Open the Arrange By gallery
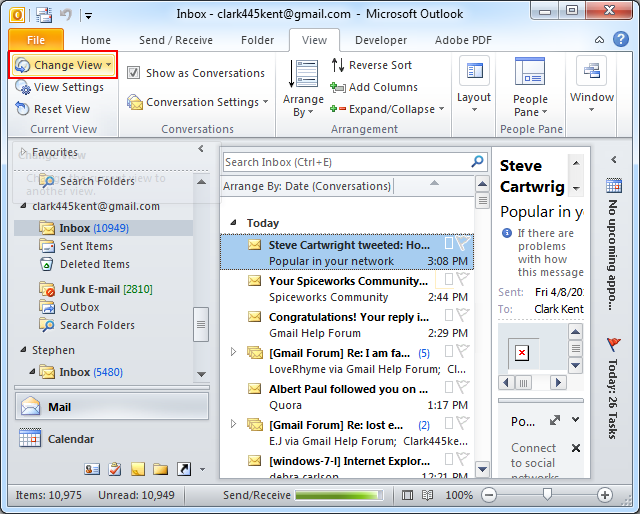Screen dimensions: 640x514 click(x=303, y=88)
